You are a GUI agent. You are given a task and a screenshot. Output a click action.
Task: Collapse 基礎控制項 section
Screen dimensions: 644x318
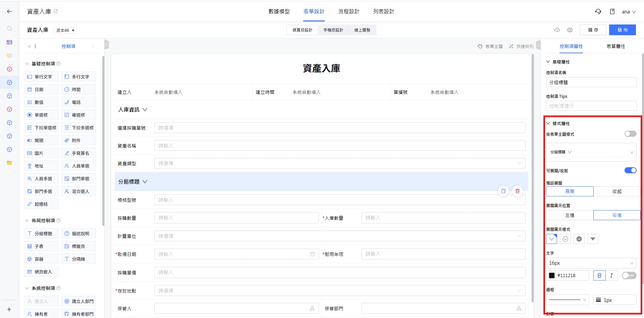click(27, 64)
